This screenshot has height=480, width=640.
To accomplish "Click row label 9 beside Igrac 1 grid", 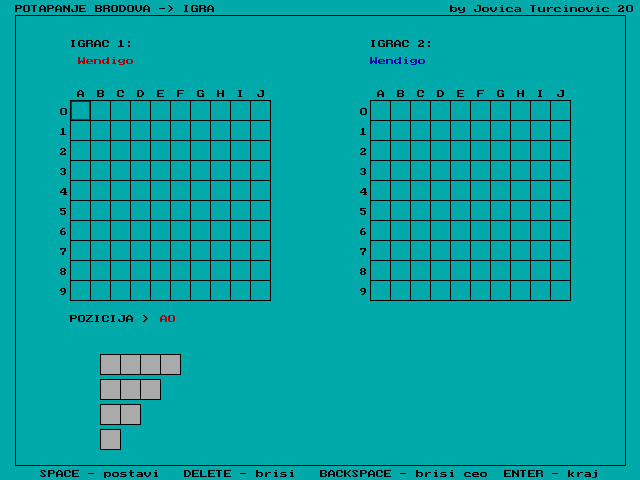I will (63, 291).
